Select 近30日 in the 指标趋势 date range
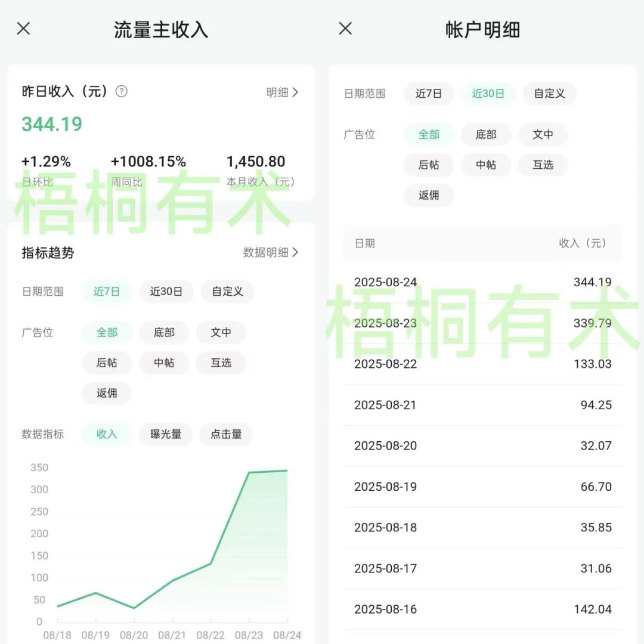The image size is (644, 644). (x=166, y=292)
